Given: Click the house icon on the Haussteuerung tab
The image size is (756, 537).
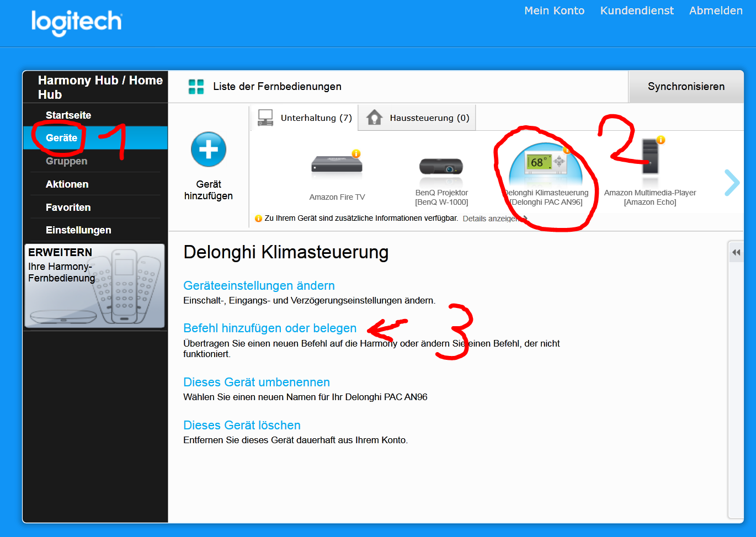Looking at the screenshot, I should click(x=374, y=118).
